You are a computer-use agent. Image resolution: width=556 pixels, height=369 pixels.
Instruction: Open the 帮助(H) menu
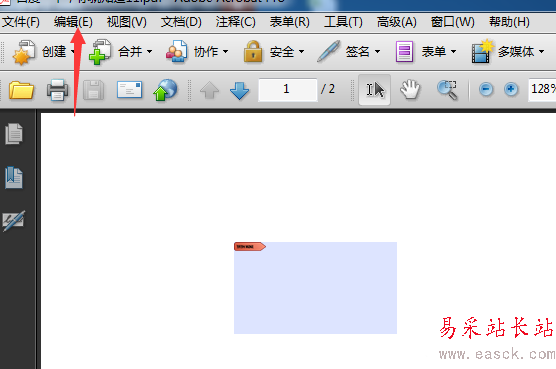509,22
